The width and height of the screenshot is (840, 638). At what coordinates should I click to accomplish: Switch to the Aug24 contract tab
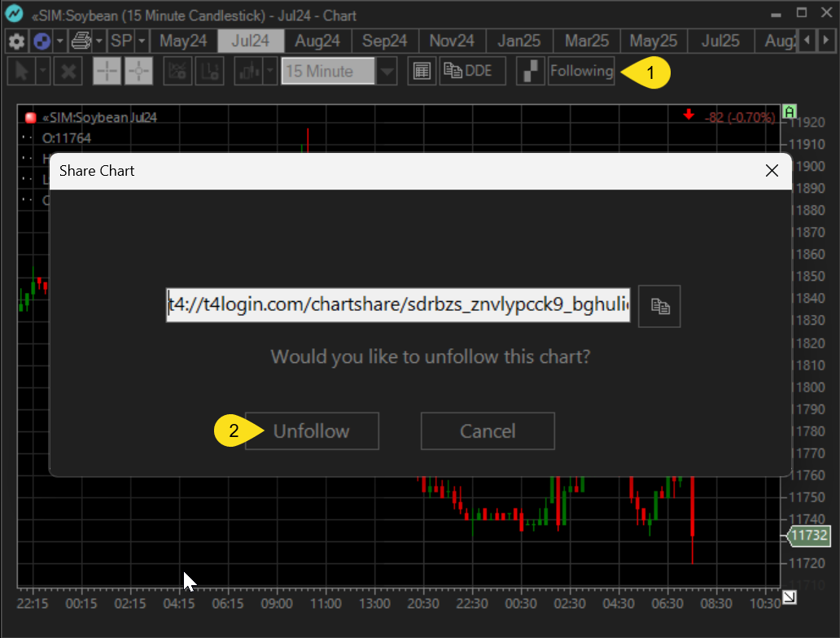[317, 41]
